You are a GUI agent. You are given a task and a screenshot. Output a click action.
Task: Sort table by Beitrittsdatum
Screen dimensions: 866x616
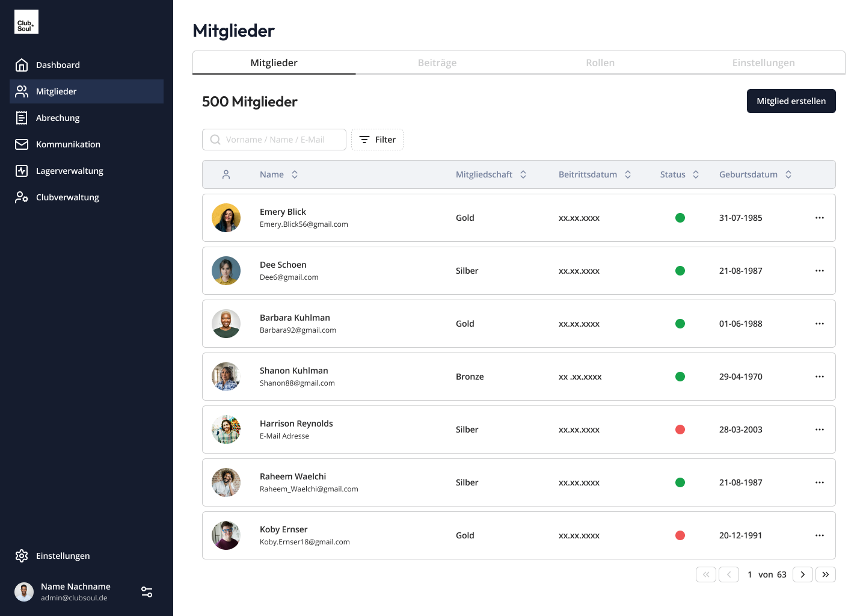[628, 174]
